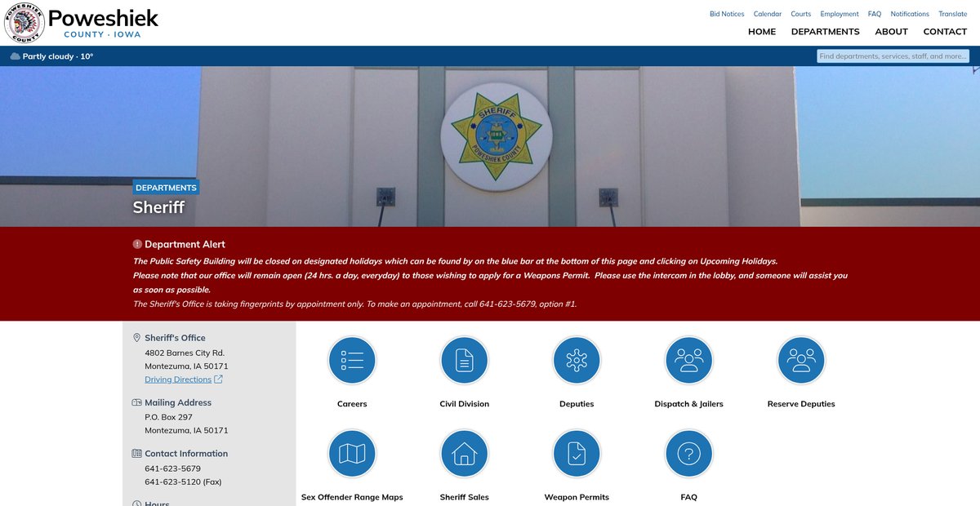
Task: Click the P.O. Box 297 text
Action: click(168, 417)
